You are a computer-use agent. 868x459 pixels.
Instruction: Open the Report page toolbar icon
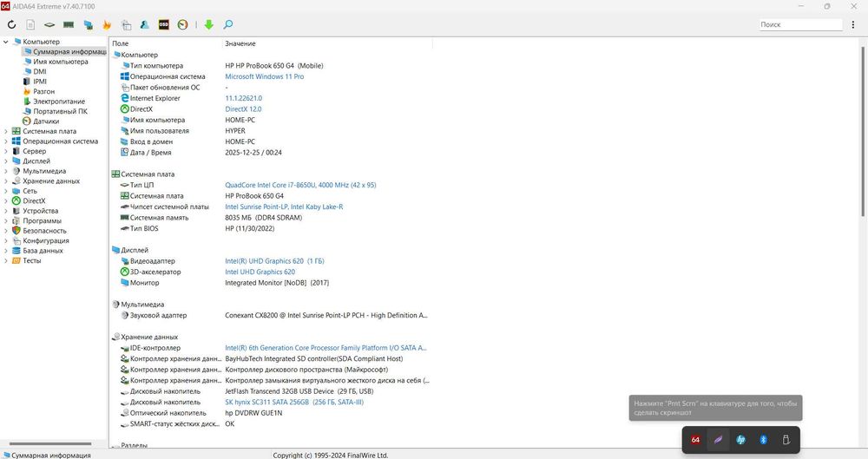(30, 24)
